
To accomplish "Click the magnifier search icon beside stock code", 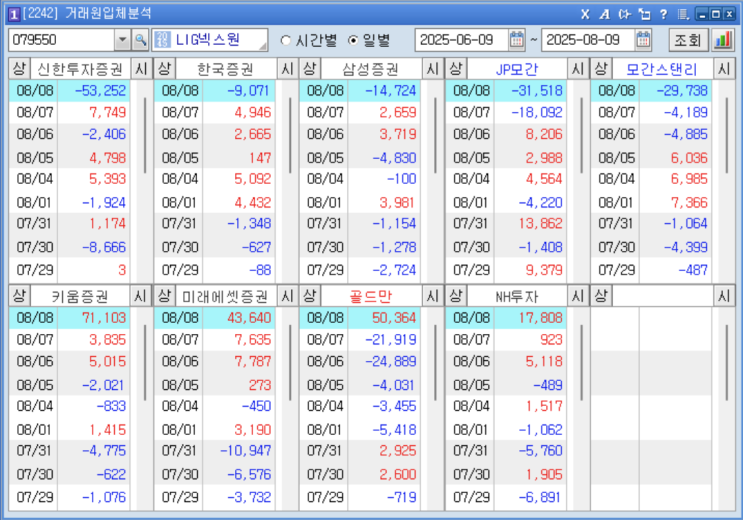I will (x=140, y=40).
